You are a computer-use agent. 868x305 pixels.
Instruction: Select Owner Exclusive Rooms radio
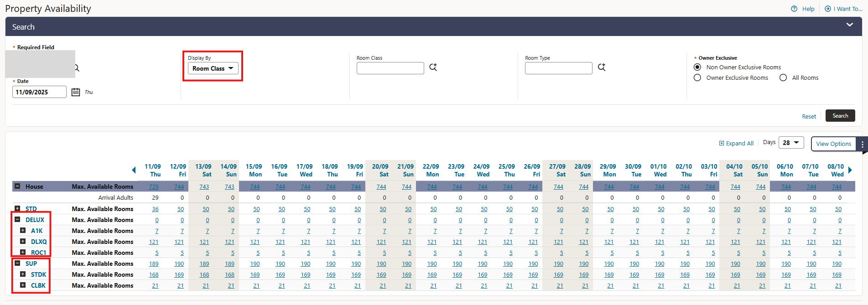point(697,78)
